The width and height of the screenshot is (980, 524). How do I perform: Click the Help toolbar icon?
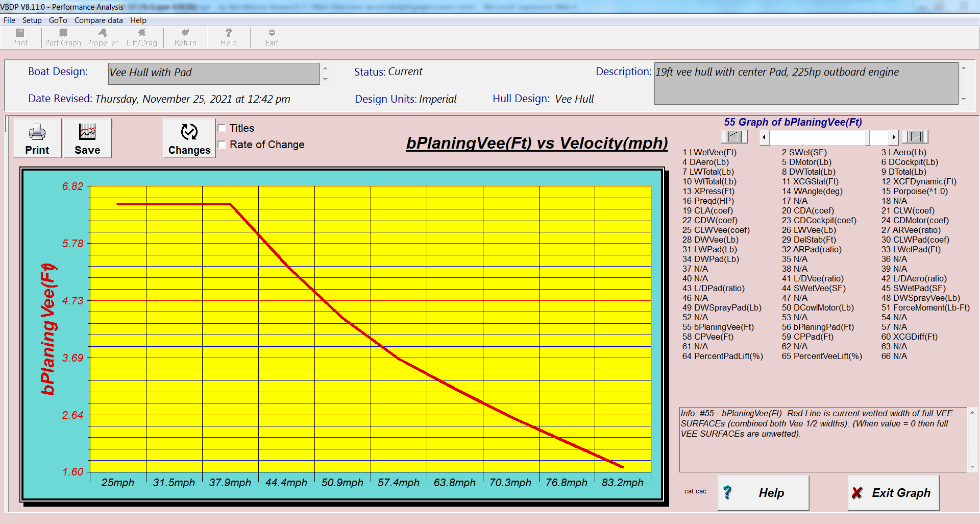[x=228, y=38]
